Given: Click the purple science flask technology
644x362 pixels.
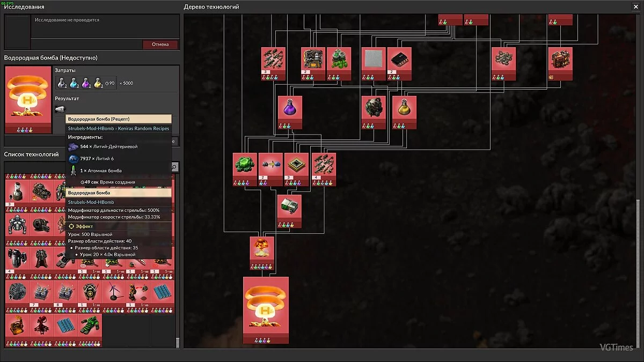Looking at the screenshot, I should point(290,110).
